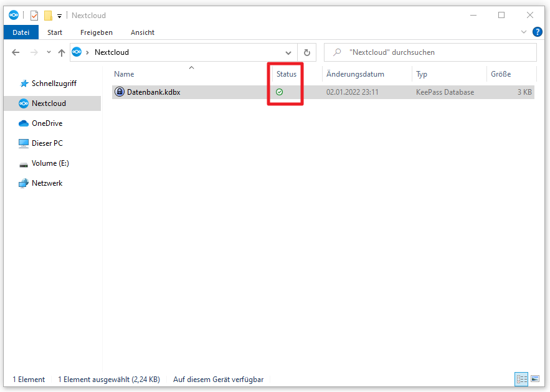Screen dimensions: 550x392
Task: Click the search box "Nextcloud" durchsuchen
Action: click(x=430, y=52)
